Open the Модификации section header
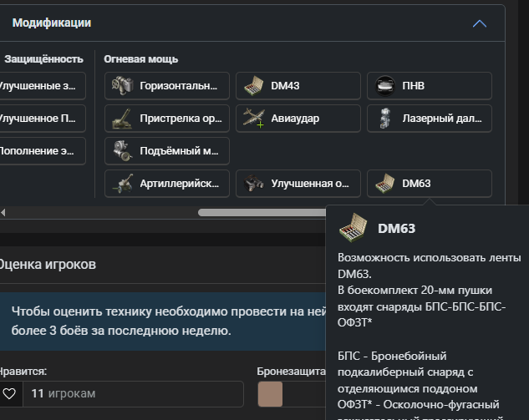The height and width of the screenshot is (420, 529). (52, 23)
